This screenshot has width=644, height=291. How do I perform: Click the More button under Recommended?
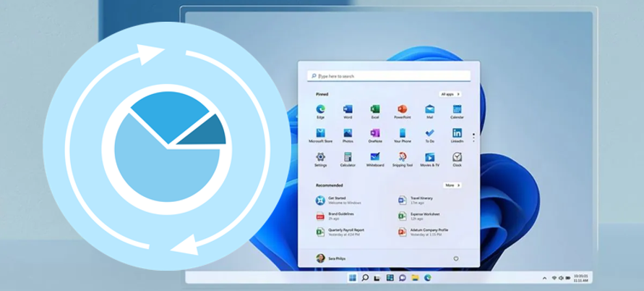pyautogui.click(x=452, y=185)
